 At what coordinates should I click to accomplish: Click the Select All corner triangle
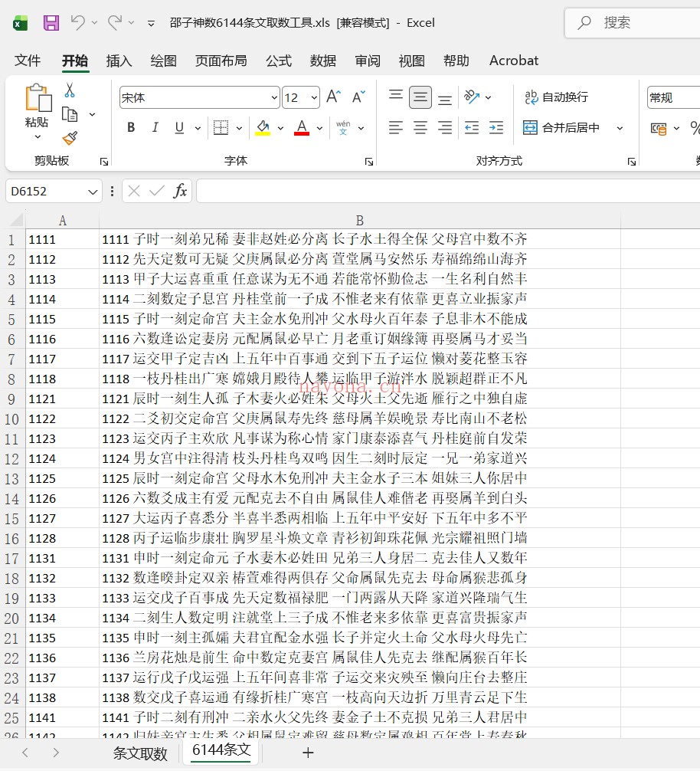[16, 219]
